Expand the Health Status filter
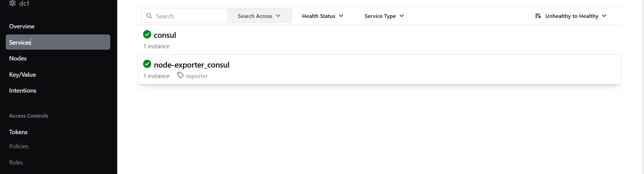This screenshot has width=644, height=174. coord(323,16)
